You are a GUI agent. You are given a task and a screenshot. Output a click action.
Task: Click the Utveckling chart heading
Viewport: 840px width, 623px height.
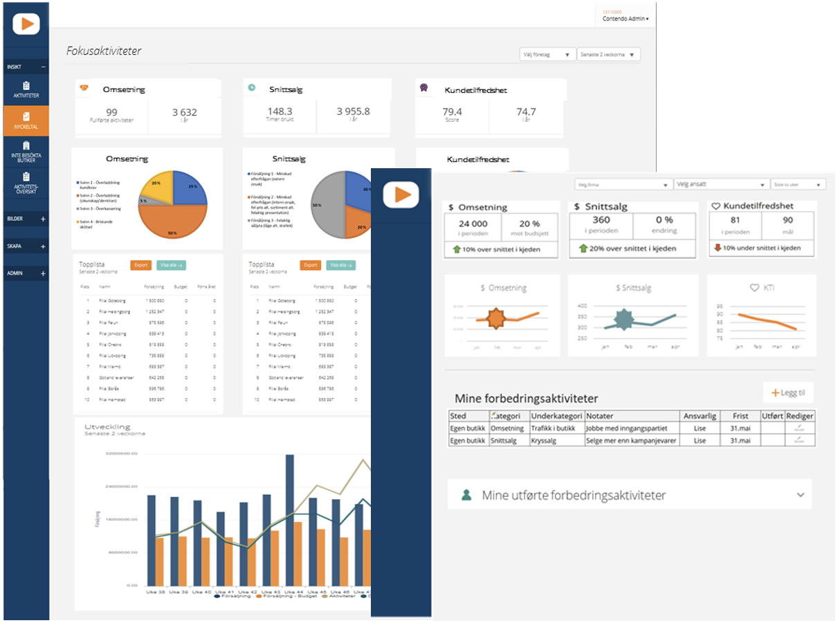[107, 426]
